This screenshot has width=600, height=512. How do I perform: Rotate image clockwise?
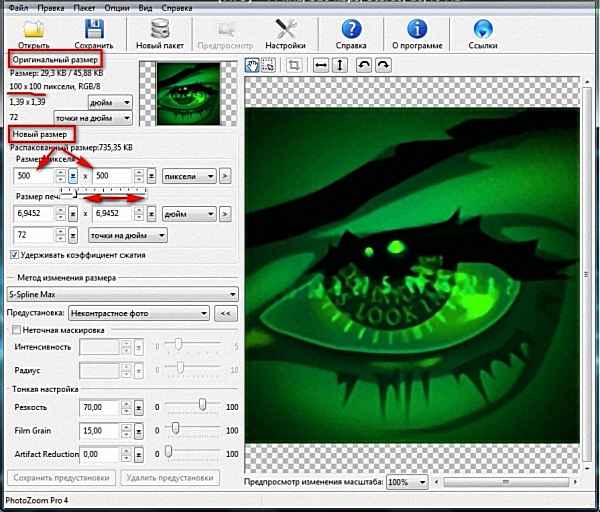coord(382,65)
